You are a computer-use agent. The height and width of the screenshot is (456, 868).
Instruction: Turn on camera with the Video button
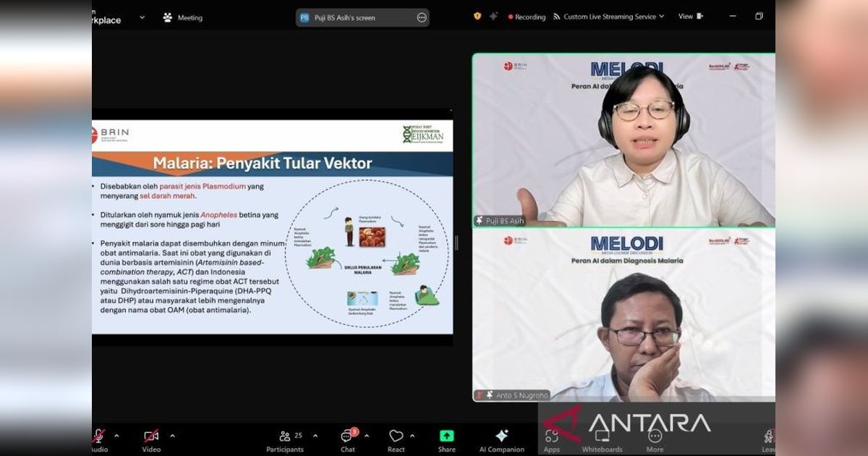(x=151, y=441)
